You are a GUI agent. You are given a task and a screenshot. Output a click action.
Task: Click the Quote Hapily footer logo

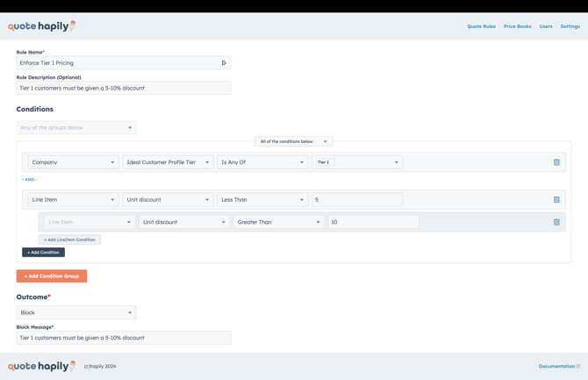[x=41, y=366]
